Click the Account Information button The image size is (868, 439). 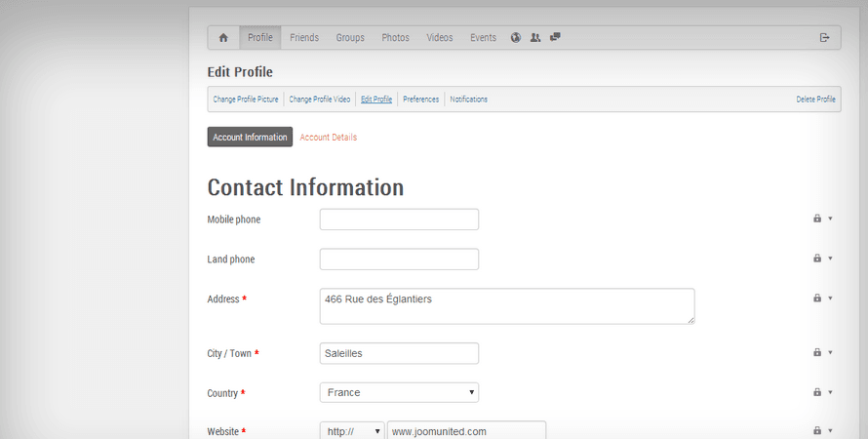250,138
